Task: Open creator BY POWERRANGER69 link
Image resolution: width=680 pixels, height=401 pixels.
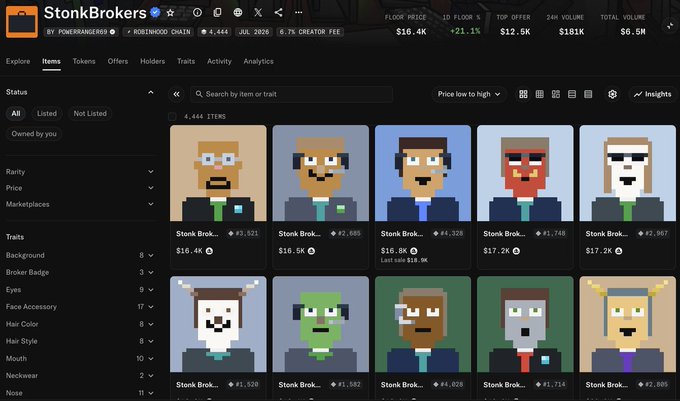Action: click(x=81, y=32)
